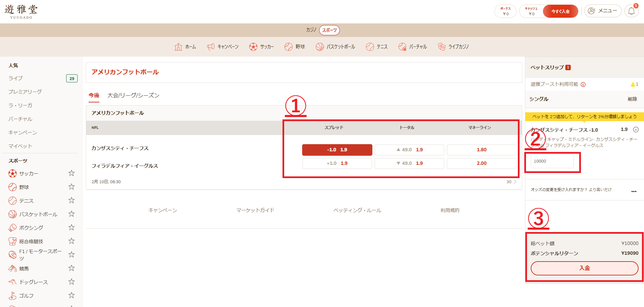View the ボーナス balance pill

(x=505, y=11)
